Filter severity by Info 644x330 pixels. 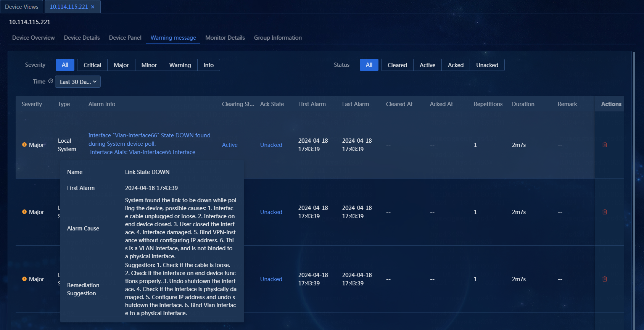coord(209,65)
